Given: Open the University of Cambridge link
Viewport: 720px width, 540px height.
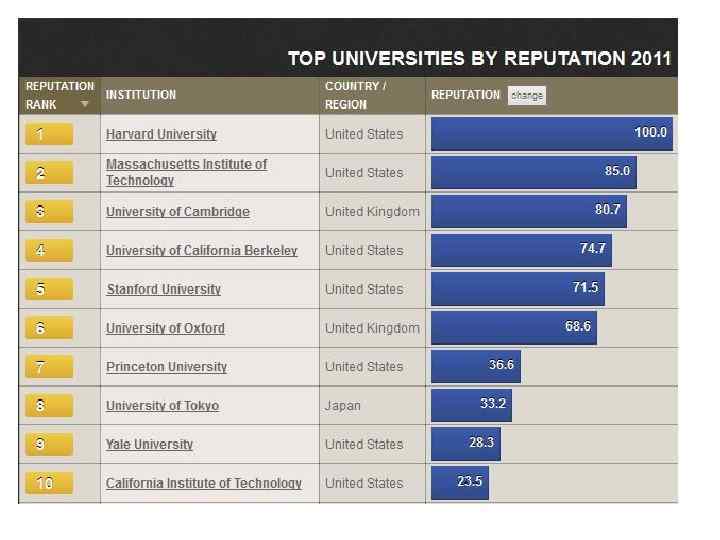Looking at the screenshot, I should [178, 212].
